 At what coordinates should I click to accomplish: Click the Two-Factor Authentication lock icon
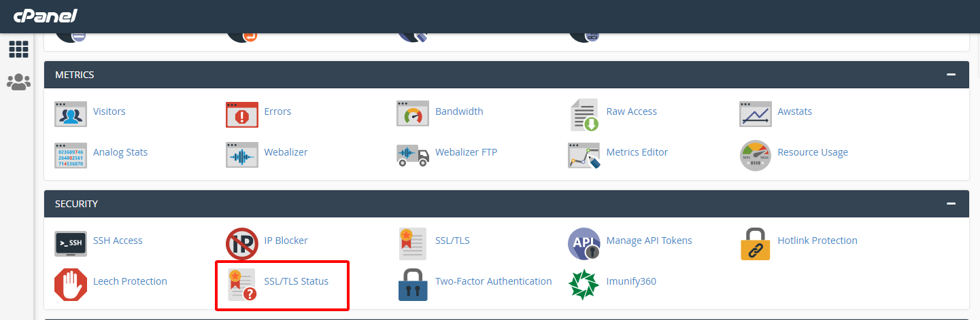(x=413, y=285)
